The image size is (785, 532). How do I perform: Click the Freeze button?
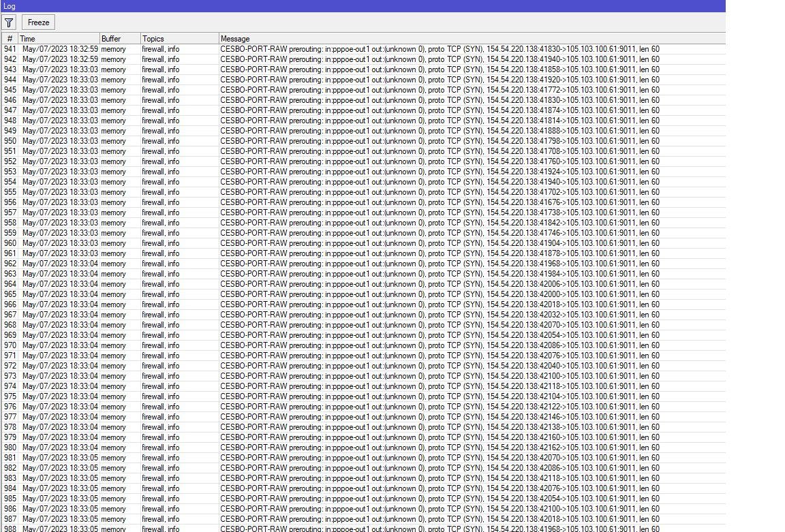coord(39,22)
